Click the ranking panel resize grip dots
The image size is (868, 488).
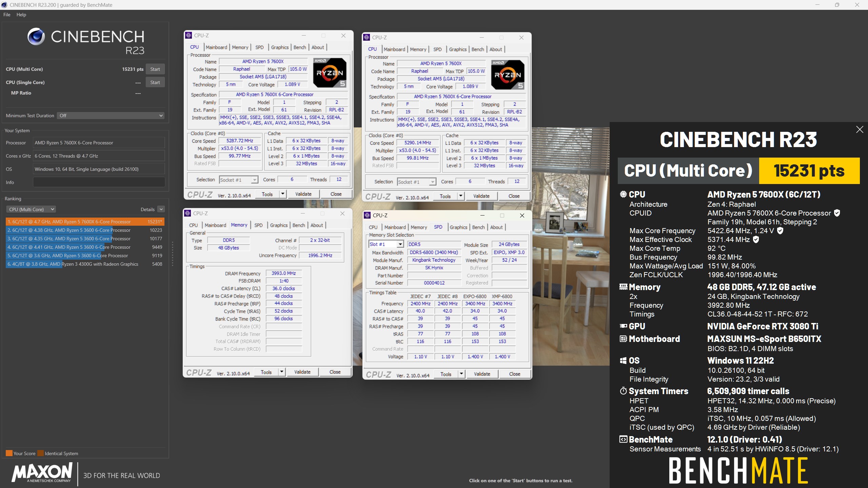click(x=173, y=253)
